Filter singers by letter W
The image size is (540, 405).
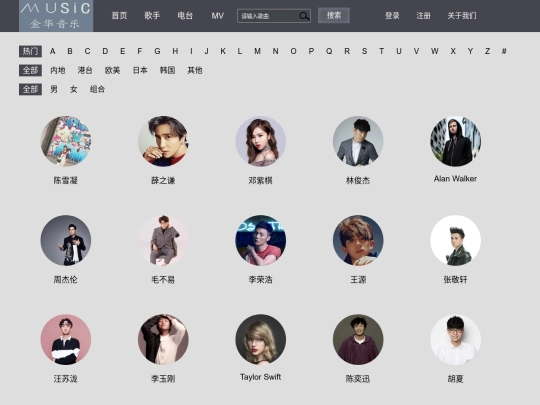(435, 51)
